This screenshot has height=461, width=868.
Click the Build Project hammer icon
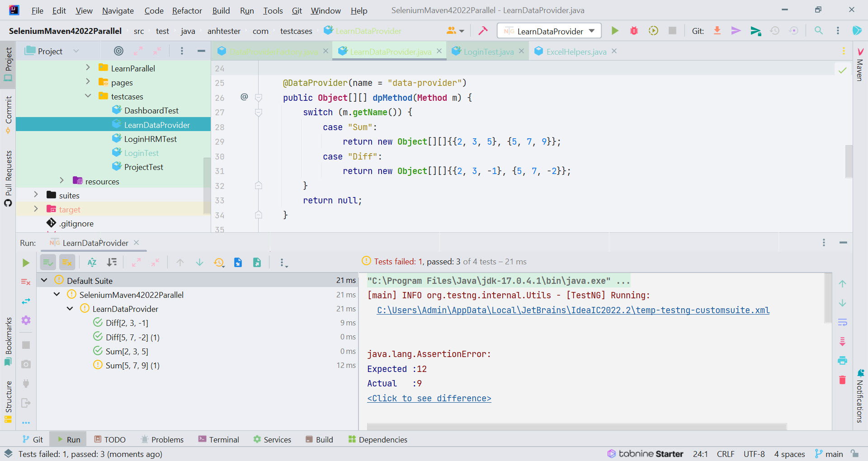(483, 31)
